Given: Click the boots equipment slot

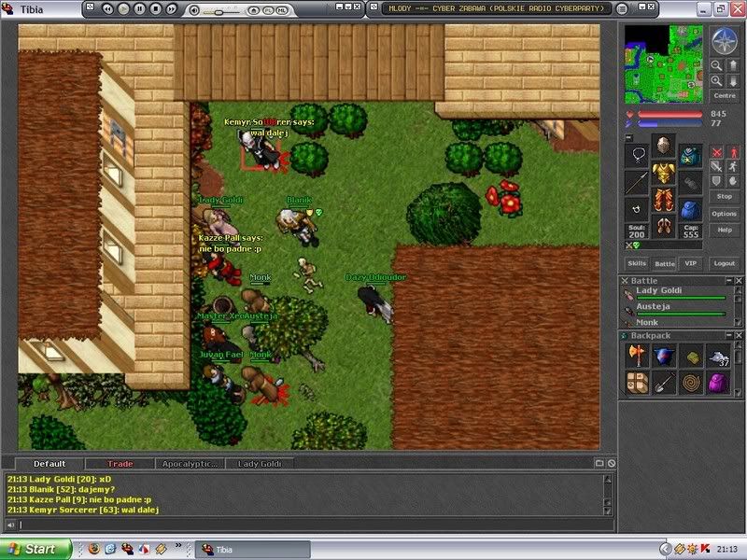Looking at the screenshot, I should click(664, 226).
